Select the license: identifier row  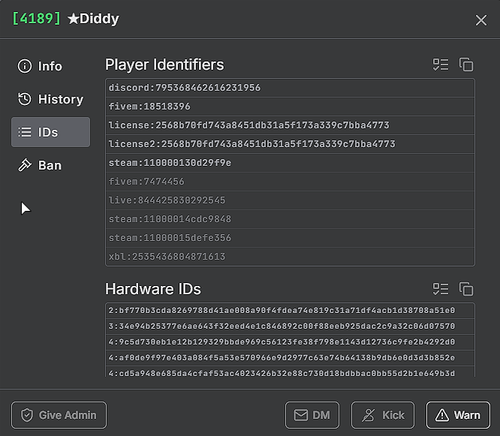pyautogui.click(x=290, y=125)
